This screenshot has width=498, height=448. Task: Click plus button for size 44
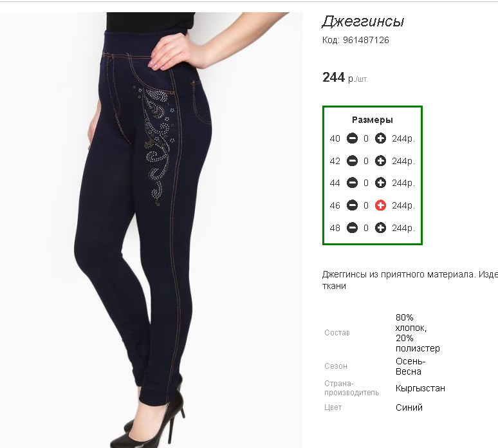click(380, 183)
